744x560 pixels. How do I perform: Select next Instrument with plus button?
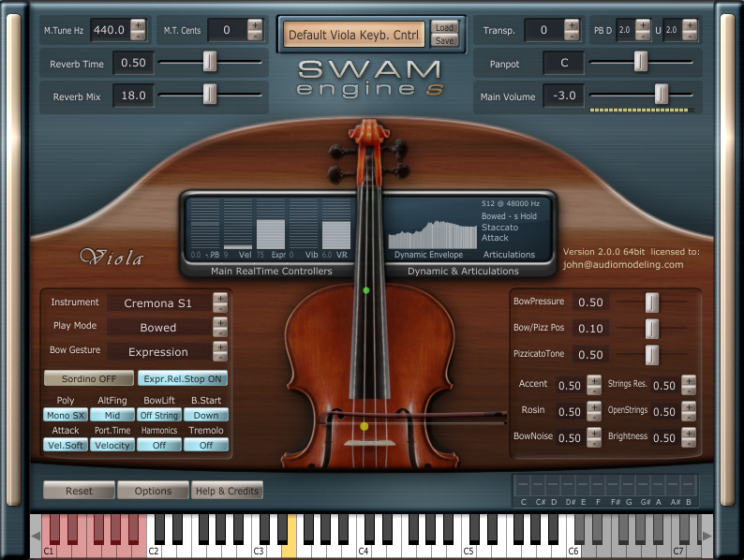219,298
